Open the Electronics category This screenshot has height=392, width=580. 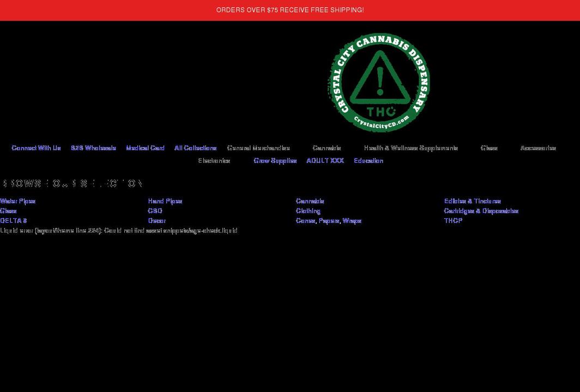tap(214, 161)
